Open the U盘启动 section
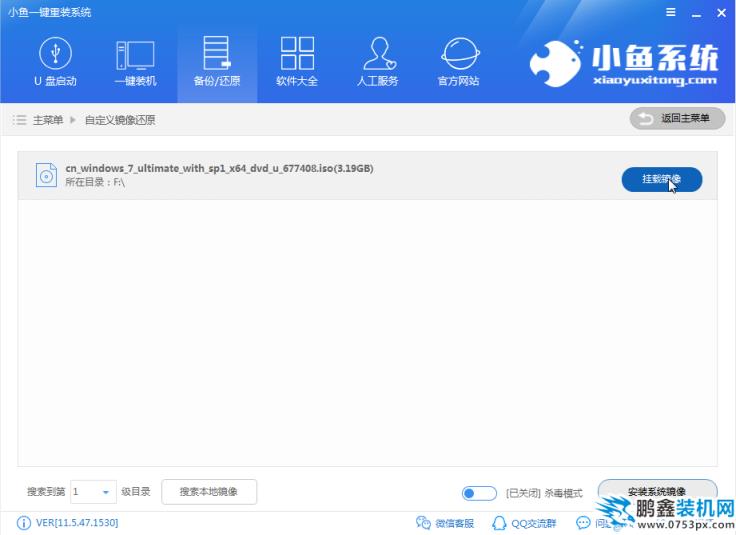This screenshot has width=736, height=535. click(55, 62)
